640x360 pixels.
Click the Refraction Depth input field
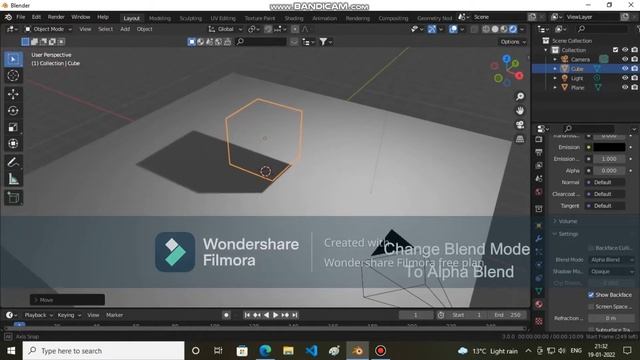click(x=611, y=318)
